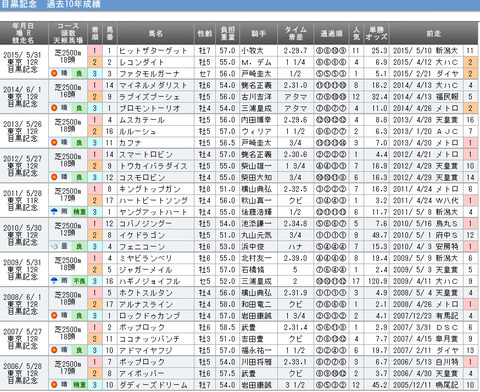Click the sunny weather icon in the 2013 race
This screenshot has width=480, height=392.
click(54, 142)
